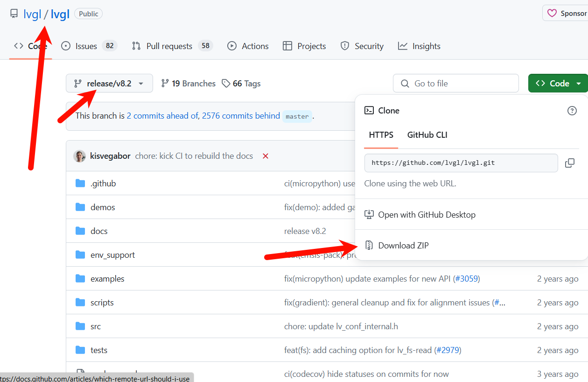Click the folder icon for src
This screenshot has height=382, width=588.
click(80, 326)
